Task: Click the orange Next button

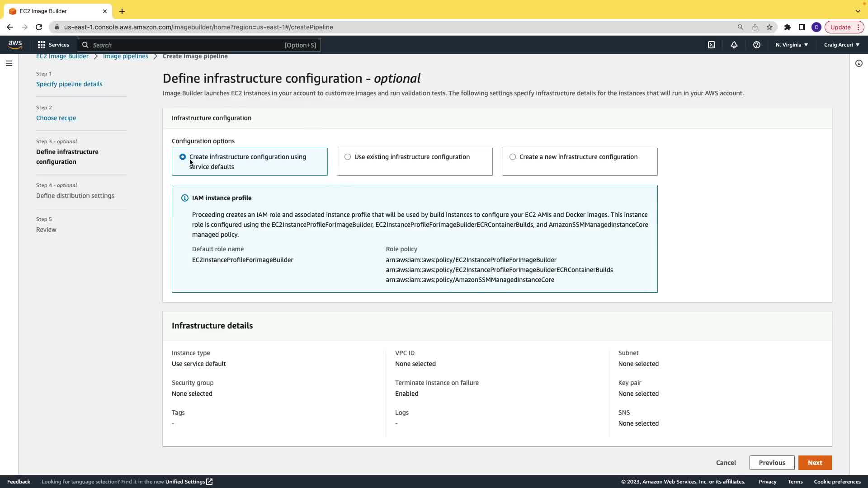Action: [815, 463]
